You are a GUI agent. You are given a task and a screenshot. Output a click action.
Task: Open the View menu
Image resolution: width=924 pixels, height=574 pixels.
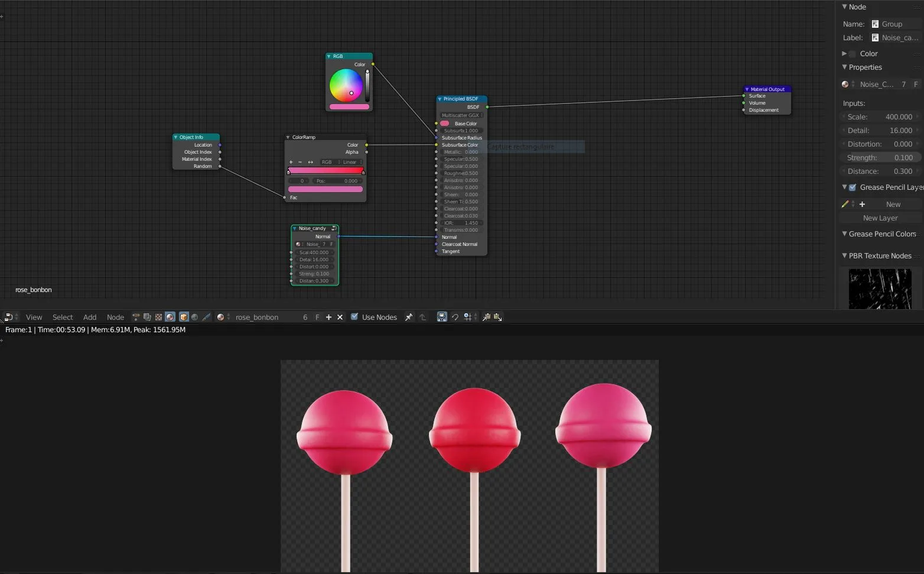pyautogui.click(x=34, y=317)
